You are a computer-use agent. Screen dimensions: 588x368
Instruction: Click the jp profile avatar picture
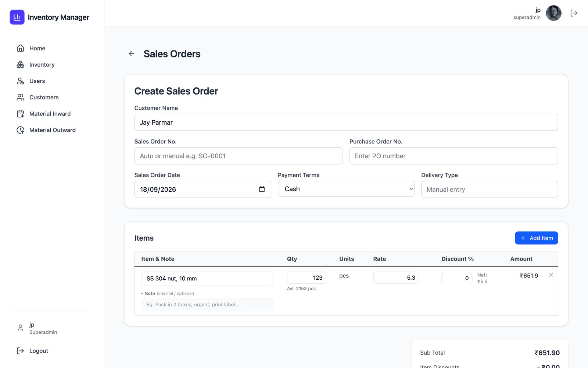553,13
